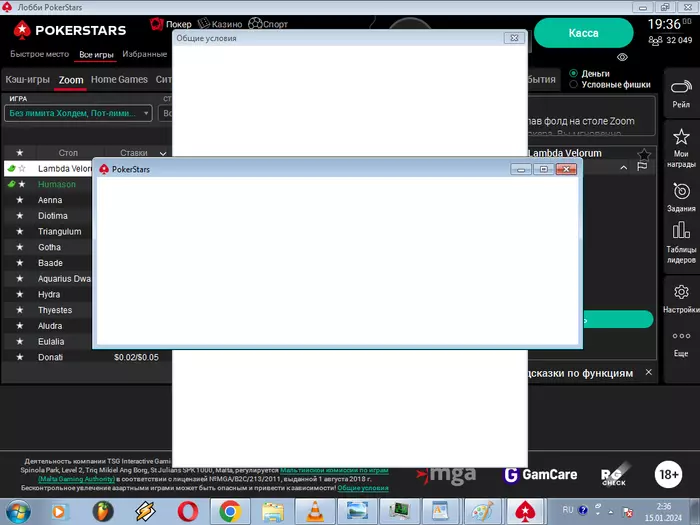
Task: Switch to the Покер section
Action: (x=171, y=24)
